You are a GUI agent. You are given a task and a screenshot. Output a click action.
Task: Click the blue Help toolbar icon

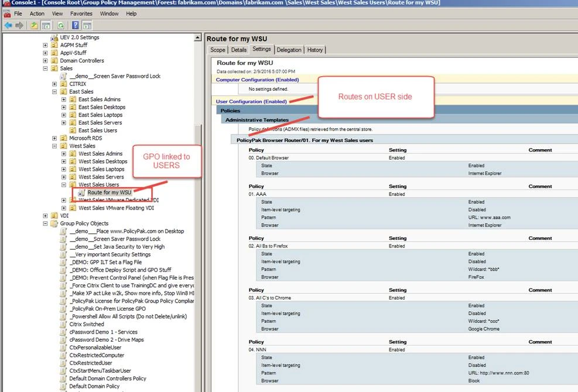[x=76, y=25]
